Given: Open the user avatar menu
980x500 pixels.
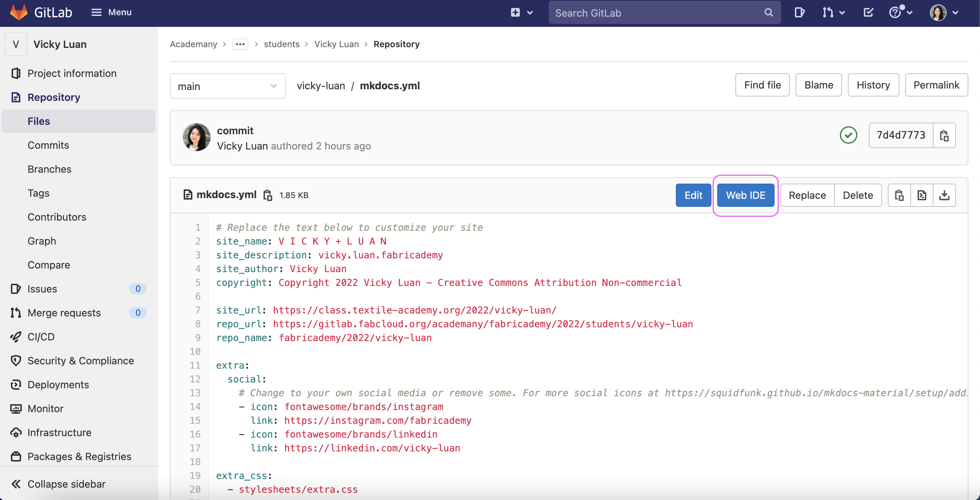Looking at the screenshot, I should tap(944, 13).
